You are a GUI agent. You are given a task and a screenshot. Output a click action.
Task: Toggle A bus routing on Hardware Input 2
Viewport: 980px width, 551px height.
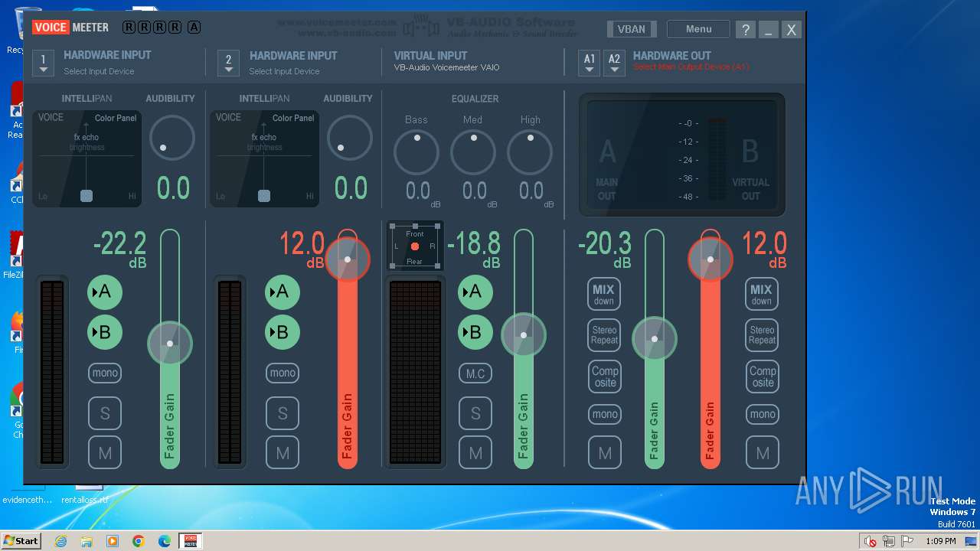pyautogui.click(x=283, y=292)
